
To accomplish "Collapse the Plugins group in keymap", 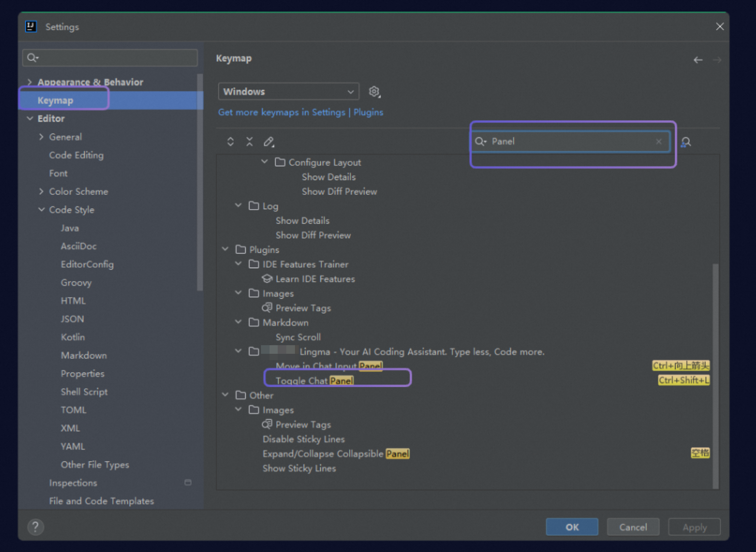I will [x=225, y=249].
